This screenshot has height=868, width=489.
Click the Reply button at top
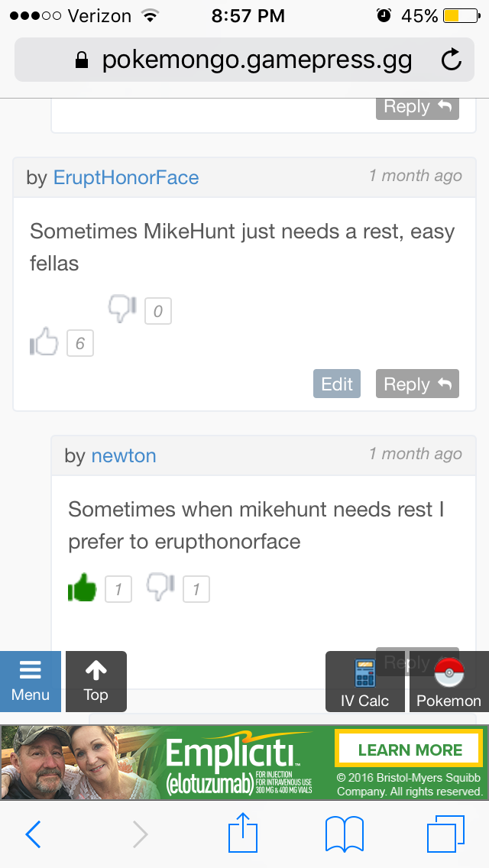pyautogui.click(x=418, y=107)
